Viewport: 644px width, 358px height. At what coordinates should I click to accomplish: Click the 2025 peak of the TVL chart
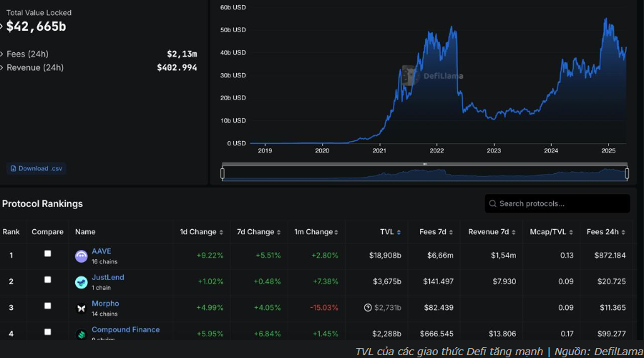coord(606,19)
